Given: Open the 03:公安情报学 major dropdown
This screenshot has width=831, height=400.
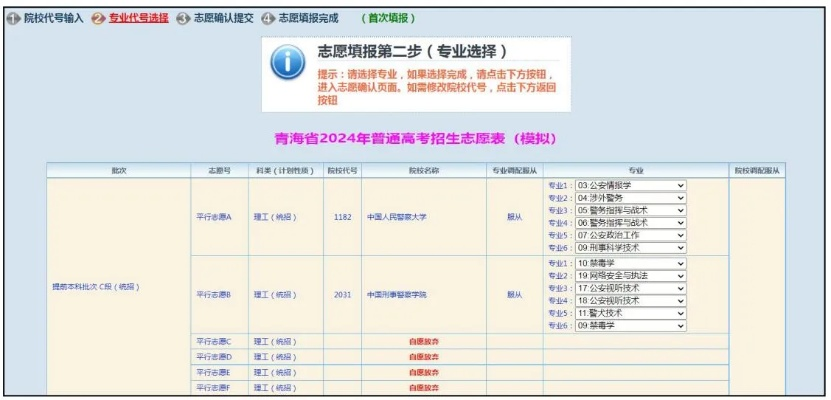Looking at the screenshot, I should point(631,185).
